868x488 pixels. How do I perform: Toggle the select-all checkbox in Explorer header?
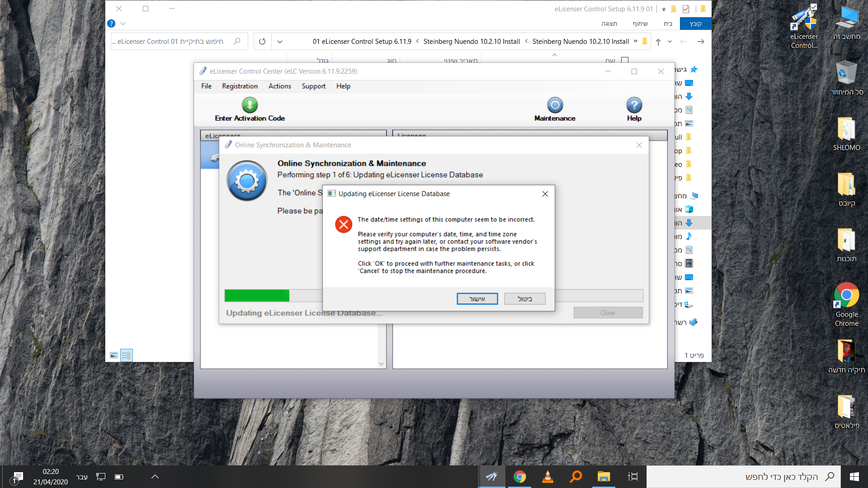[x=625, y=60]
